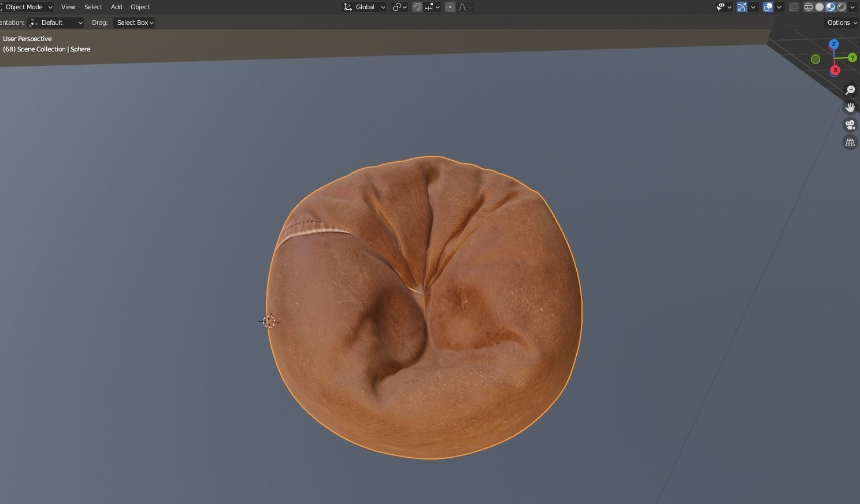The width and height of the screenshot is (860, 504).
Task: Open the View menu
Action: [68, 7]
